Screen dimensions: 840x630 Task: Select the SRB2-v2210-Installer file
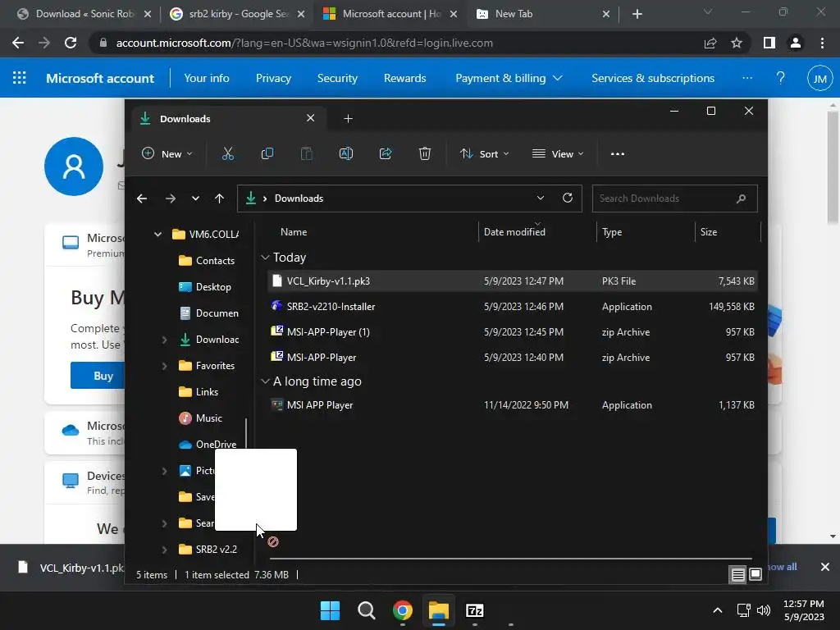click(x=513, y=307)
